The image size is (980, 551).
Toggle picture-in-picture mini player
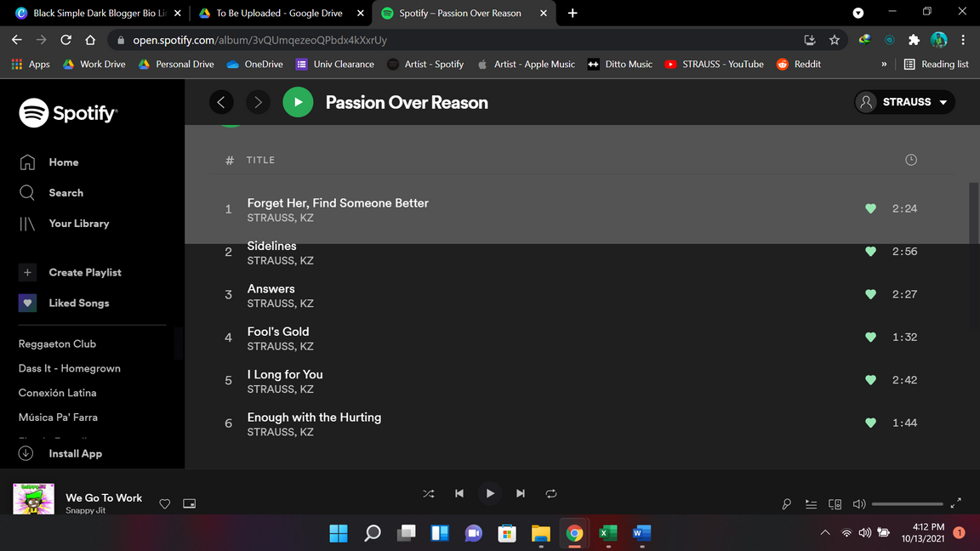click(x=190, y=503)
